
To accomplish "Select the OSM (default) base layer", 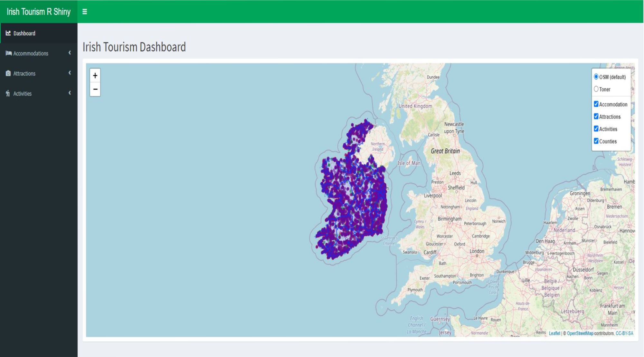I will (x=596, y=77).
